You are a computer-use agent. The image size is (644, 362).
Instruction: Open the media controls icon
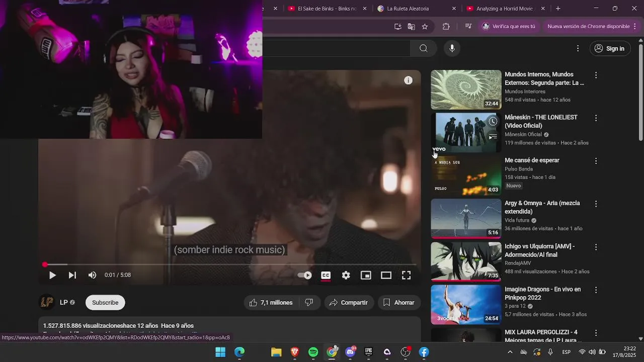pos(468,27)
